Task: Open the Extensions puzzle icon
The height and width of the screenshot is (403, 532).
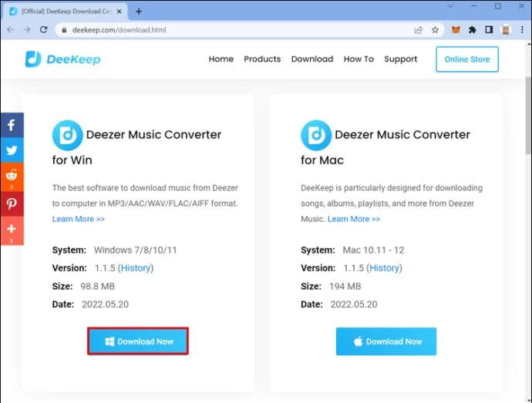Action: click(x=473, y=30)
